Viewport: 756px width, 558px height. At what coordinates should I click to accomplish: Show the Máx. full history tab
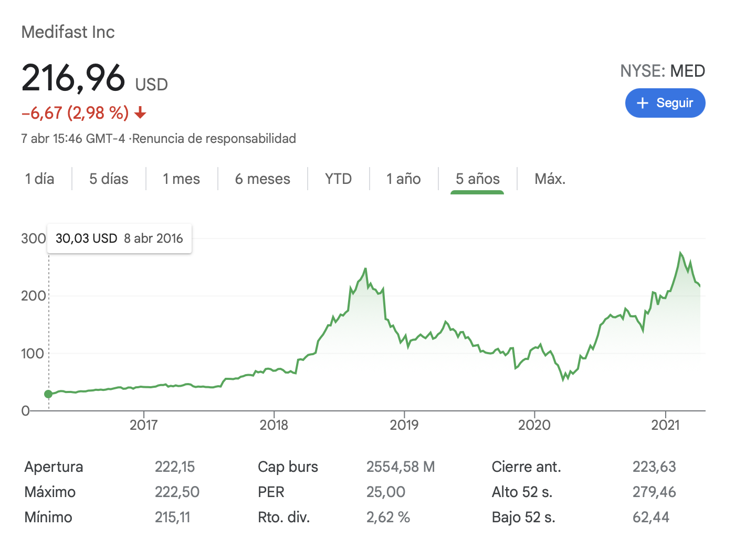(x=550, y=179)
